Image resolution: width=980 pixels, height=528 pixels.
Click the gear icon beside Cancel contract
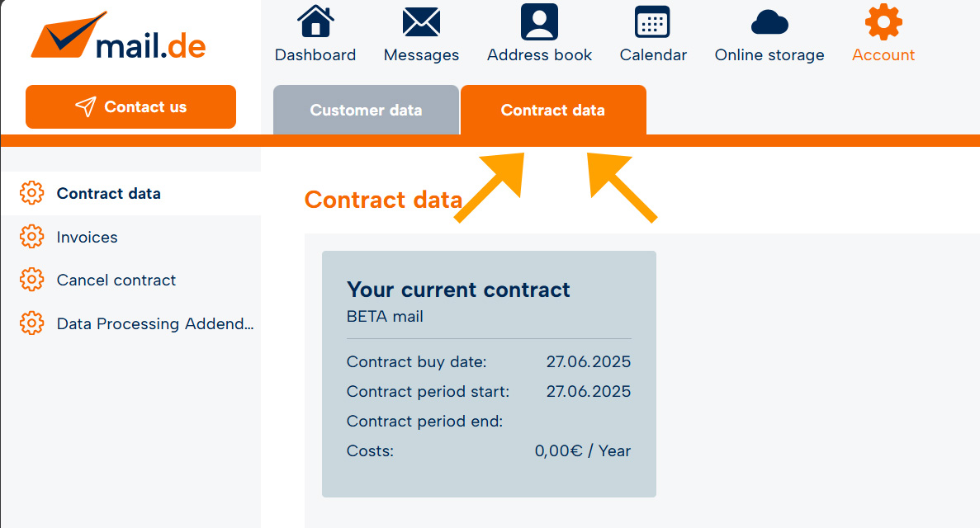pyautogui.click(x=32, y=280)
